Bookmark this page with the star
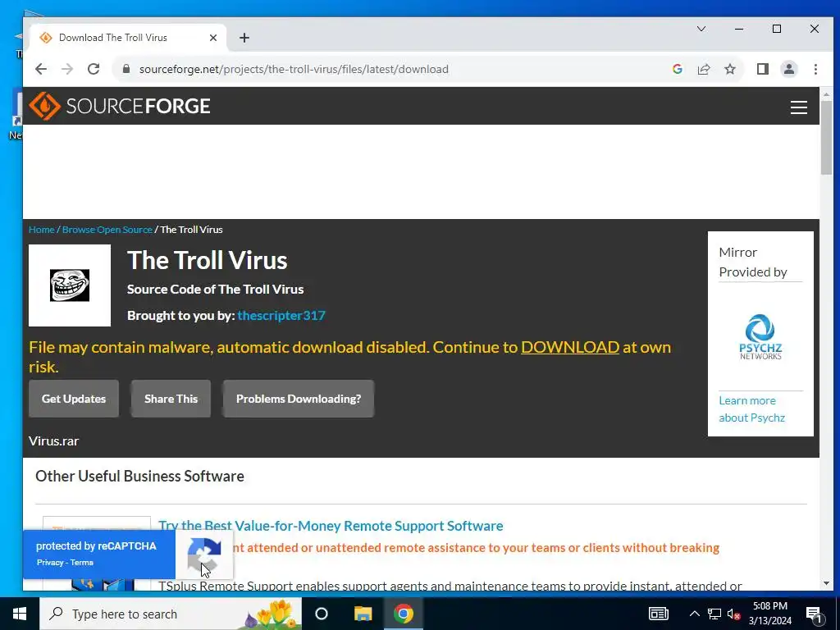840x630 pixels. (x=729, y=69)
